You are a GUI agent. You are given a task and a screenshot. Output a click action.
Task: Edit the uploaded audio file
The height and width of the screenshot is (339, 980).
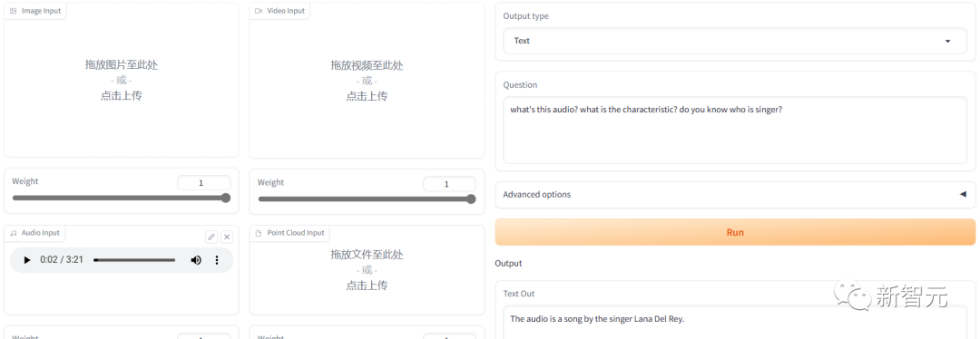tap(211, 237)
